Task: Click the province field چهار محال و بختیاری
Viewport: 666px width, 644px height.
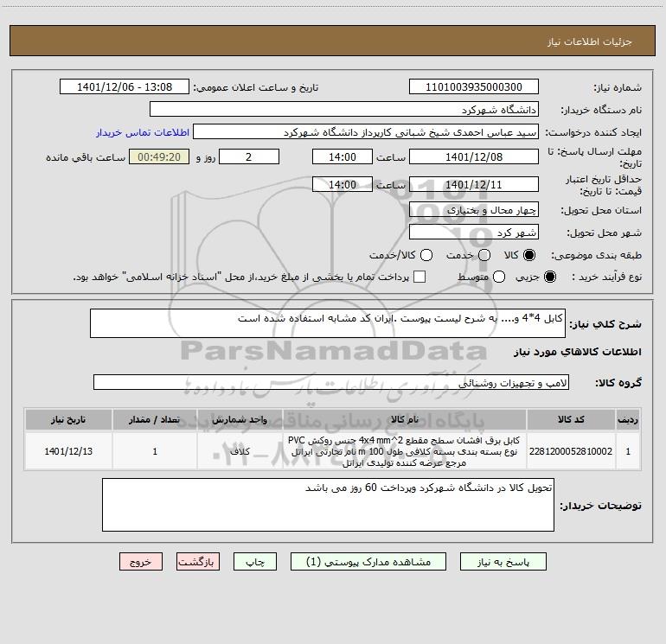Action: 474,209
